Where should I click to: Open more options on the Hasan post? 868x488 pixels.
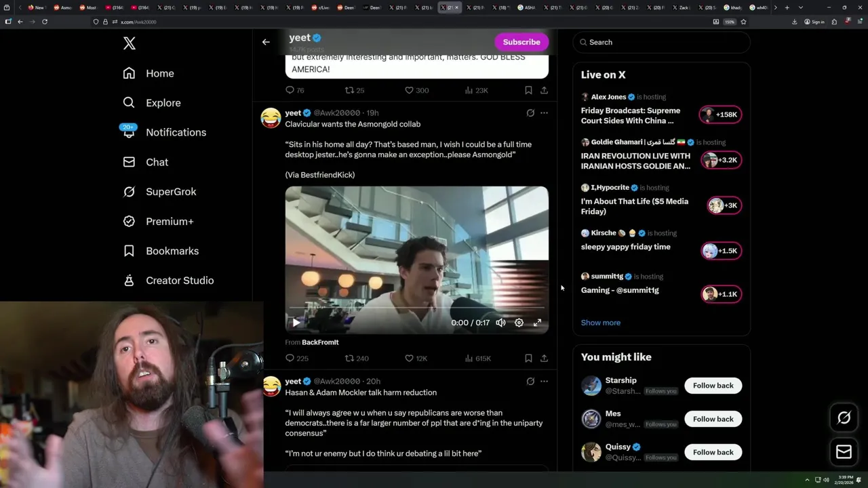(544, 382)
